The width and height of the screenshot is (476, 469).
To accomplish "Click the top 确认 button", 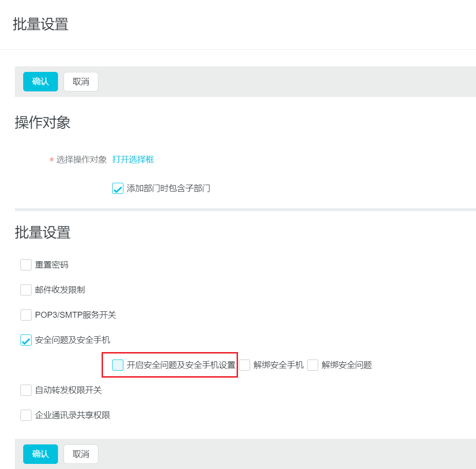I will pos(40,82).
